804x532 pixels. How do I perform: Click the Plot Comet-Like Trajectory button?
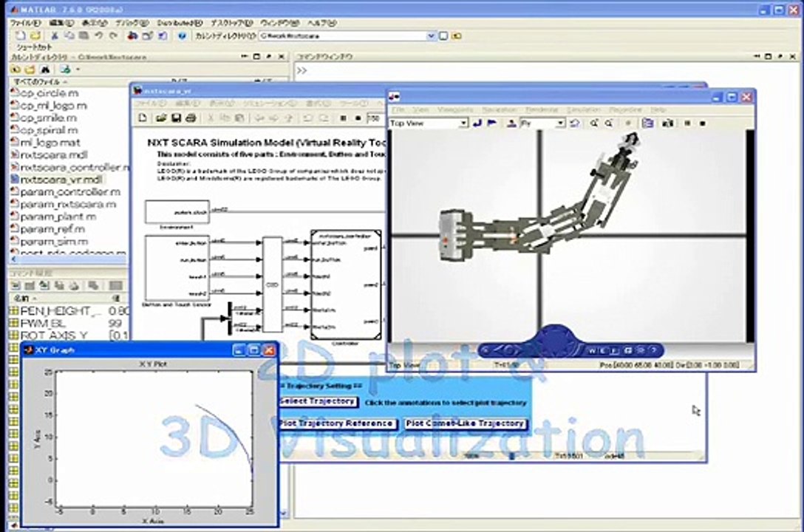point(466,424)
